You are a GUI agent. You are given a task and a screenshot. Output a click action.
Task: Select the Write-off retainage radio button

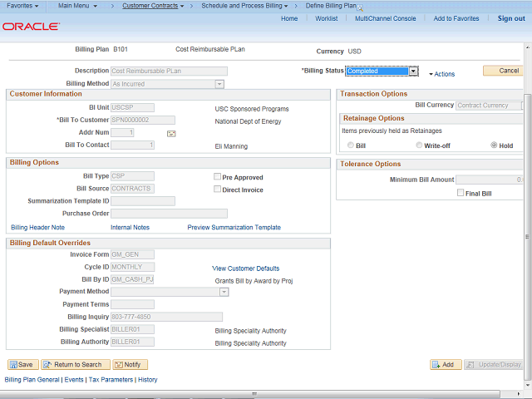[418, 145]
